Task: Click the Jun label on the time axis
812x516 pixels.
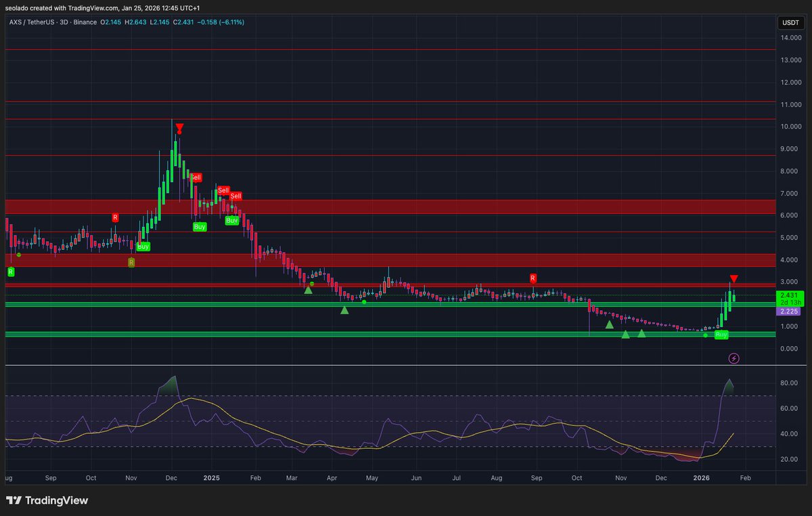Action: (x=416, y=477)
